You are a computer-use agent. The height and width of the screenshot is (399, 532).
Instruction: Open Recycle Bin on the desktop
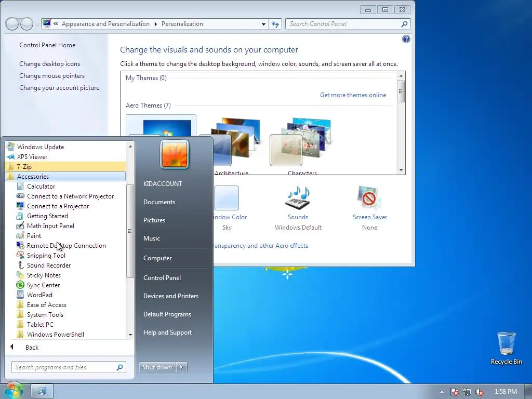[x=506, y=348]
